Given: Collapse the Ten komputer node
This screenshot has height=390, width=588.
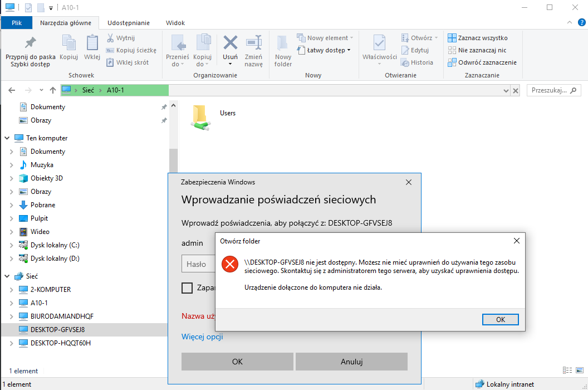Looking at the screenshot, I should (x=7, y=138).
